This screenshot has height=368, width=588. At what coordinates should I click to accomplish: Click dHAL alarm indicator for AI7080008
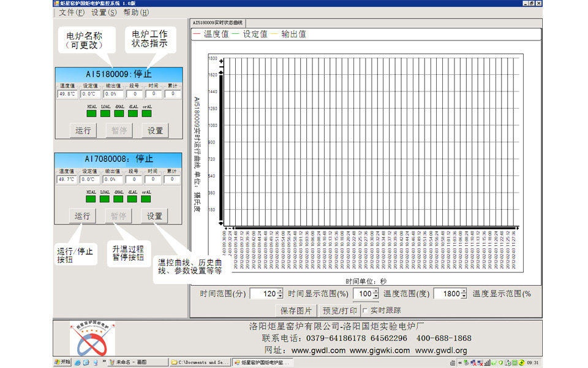tap(119, 199)
